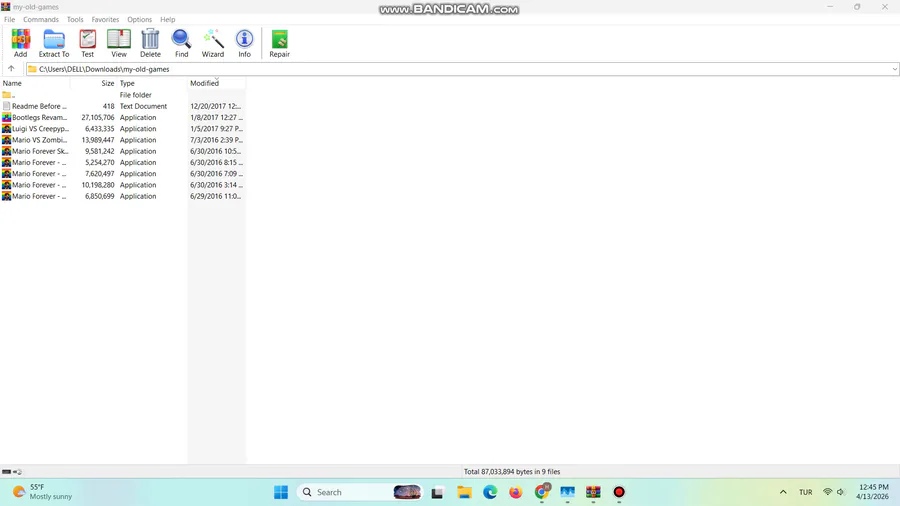900x506 pixels.
Task: Select the file sized 6,850,699
Action: [99, 196]
